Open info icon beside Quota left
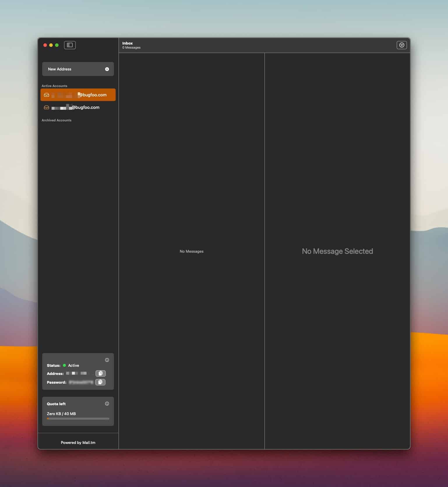The height and width of the screenshot is (487, 448). click(x=107, y=404)
